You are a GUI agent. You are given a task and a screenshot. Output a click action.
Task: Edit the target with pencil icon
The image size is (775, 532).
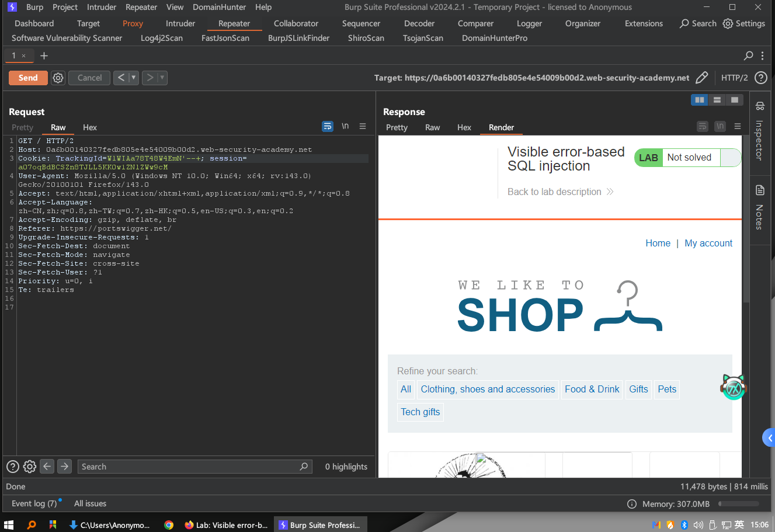click(702, 78)
